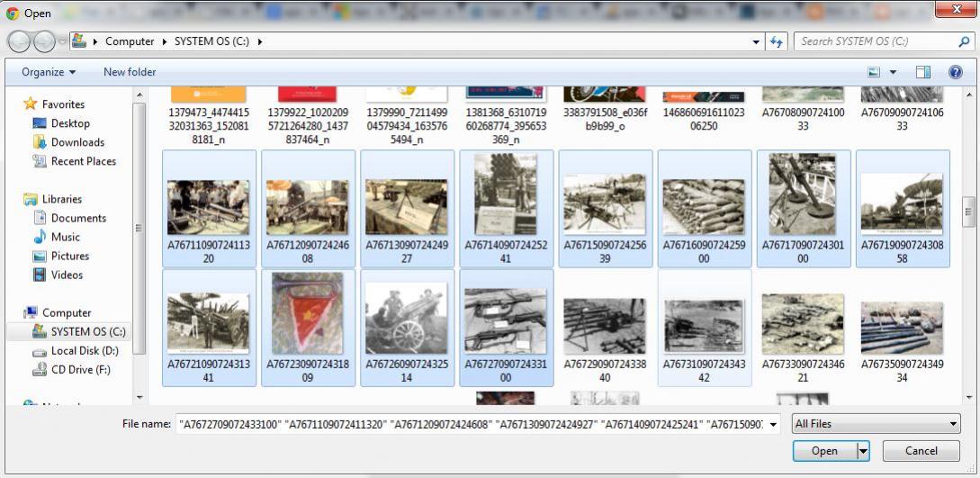The width and height of the screenshot is (980, 478).
Task: Select thumbnail A7673309072434621
Action: point(803,328)
